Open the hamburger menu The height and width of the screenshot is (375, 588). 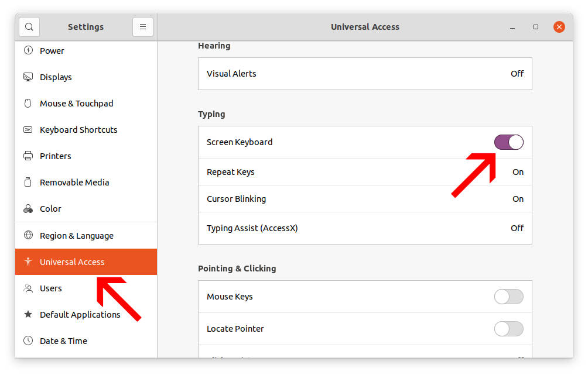pyautogui.click(x=143, y=26)
